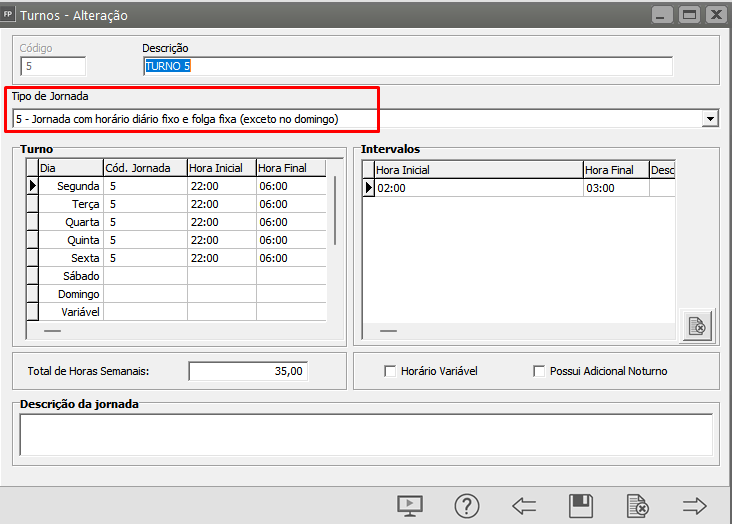Click the Total de Horas Semanais field
732x524 pixels.
click(x=248, y=371)
